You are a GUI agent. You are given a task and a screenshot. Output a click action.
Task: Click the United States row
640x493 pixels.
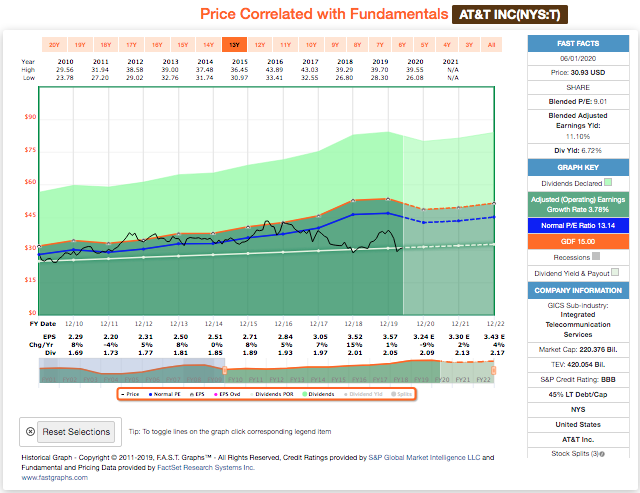click(x=578, y=424)
